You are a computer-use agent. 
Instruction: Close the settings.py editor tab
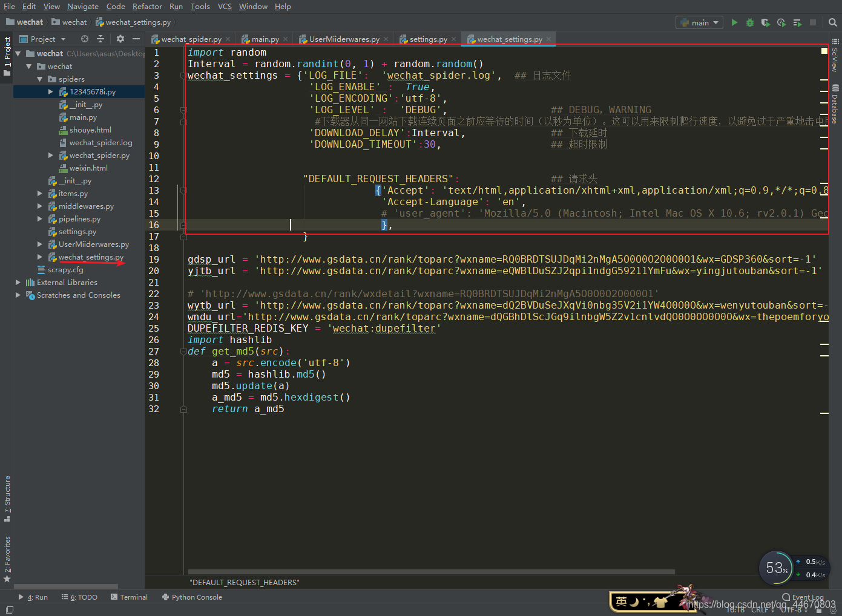pos(454,39)
